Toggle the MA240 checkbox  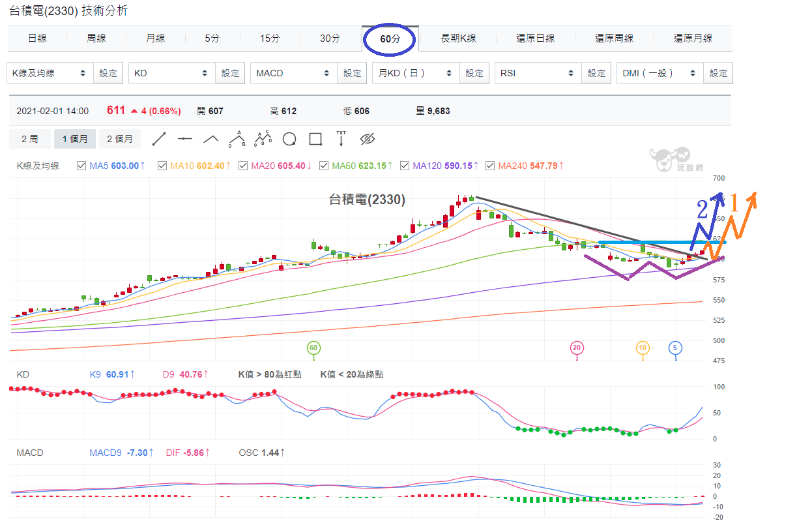pyautogui.click(x=489, y=166)
